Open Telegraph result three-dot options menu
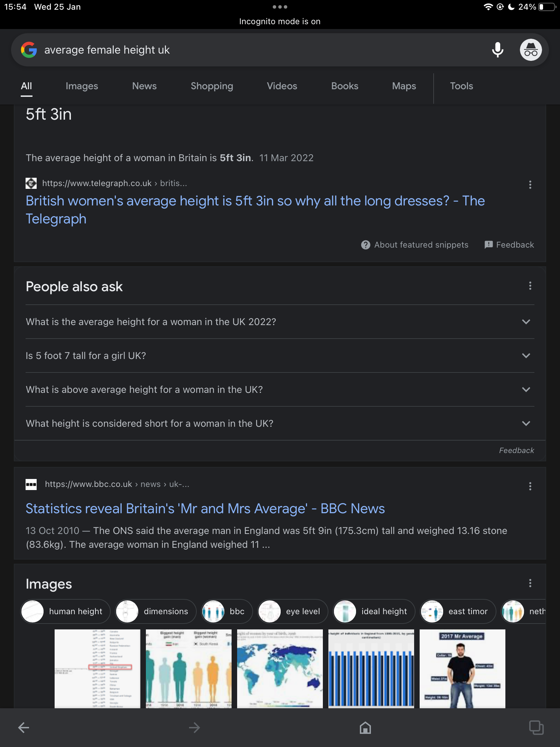Viewport: 560px width, 747px height. [530, 185]
